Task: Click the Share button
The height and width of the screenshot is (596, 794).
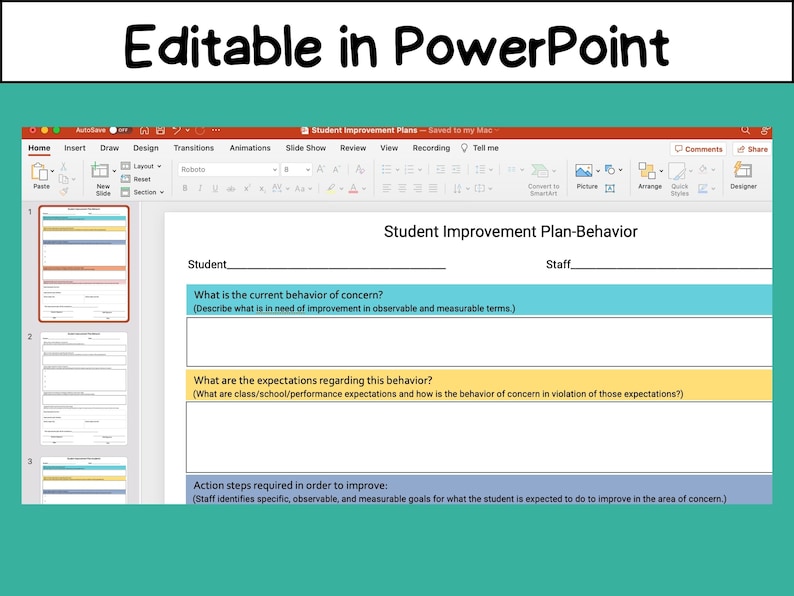Action: pyautogui.click(x=752, y=149)
